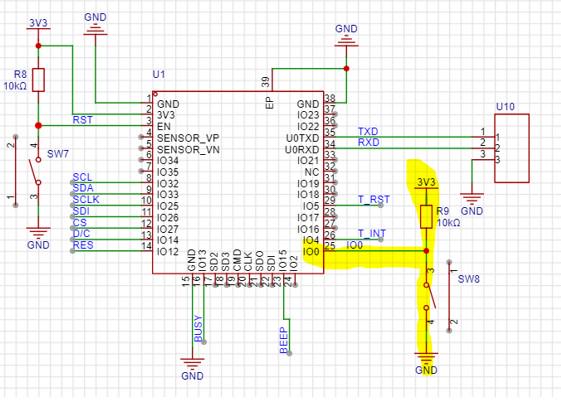This screenshot has width=561, height=402.
Task: Click the SENSOR_VN pin name
Action: click(188, 149)
